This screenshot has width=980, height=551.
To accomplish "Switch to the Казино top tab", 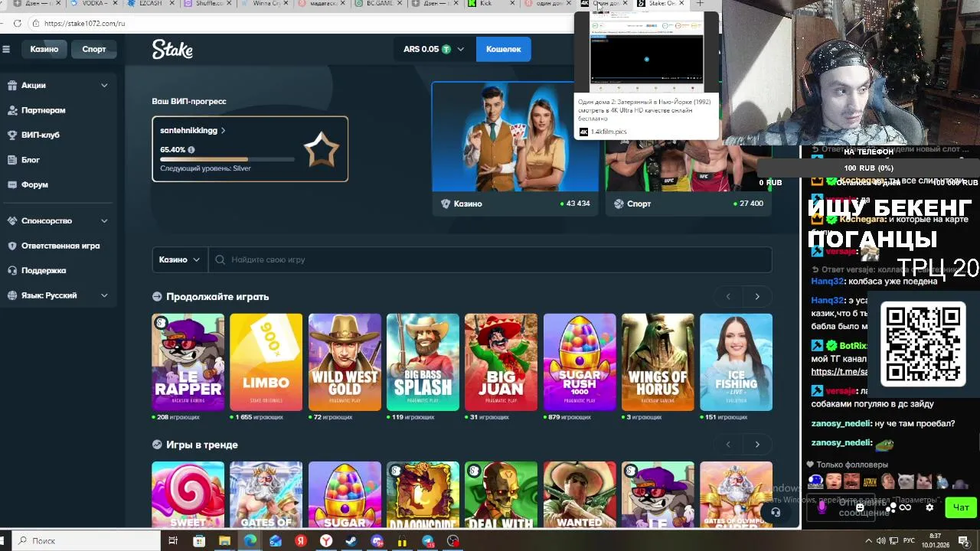I will pyautogui.click(x=44, y=49).
